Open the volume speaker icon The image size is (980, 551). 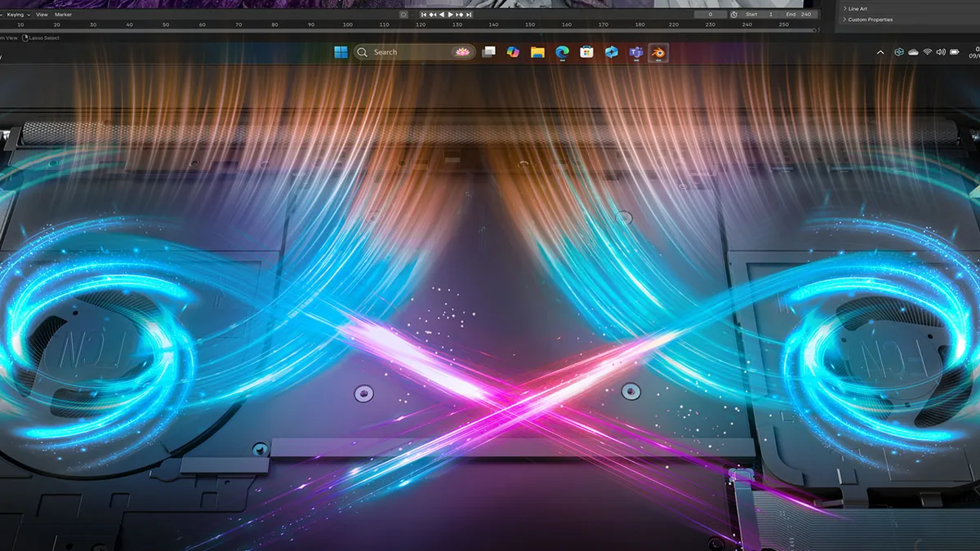click(x=941, y=52)
